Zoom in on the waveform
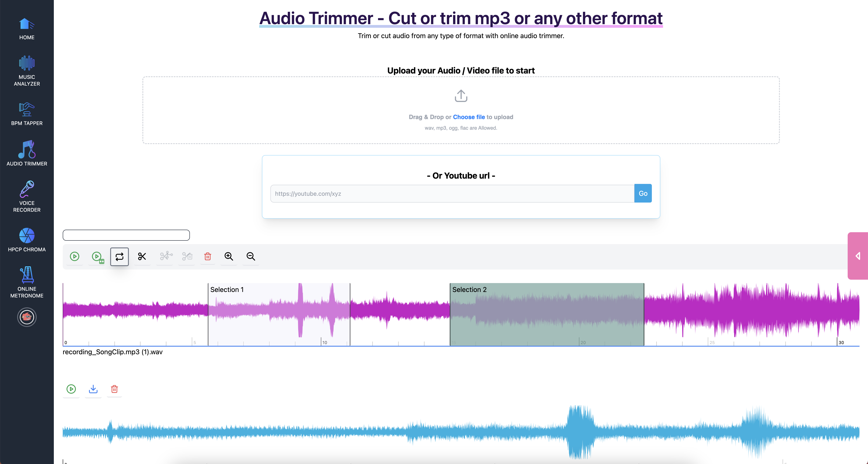868x464 pixels. pos(229,256)
